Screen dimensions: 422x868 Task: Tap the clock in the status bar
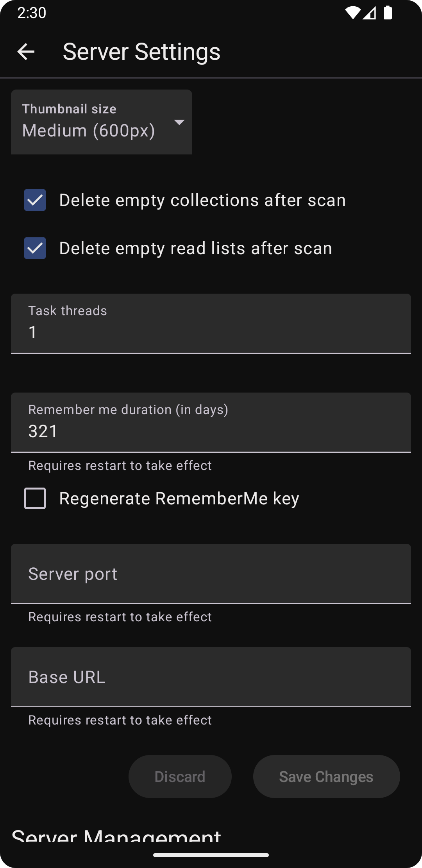click(x=32, y=13)
